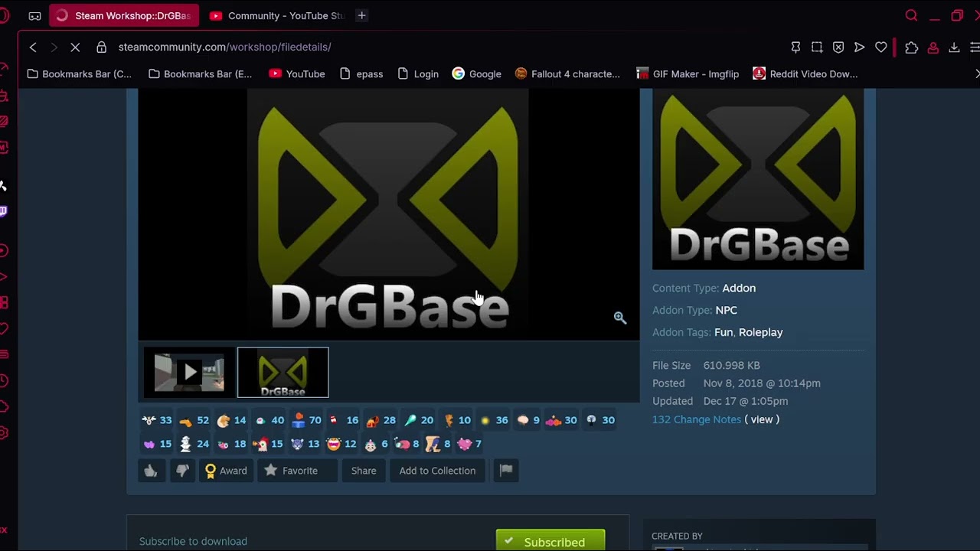This screenshot has height=551, width=980.
Task: Open the GX Corner gamepad icon
Action: pyautogui.click(x=34, y=15)
